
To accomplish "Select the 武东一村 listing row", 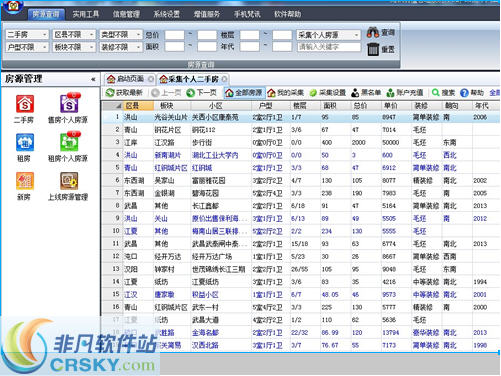I will [301, 307].
